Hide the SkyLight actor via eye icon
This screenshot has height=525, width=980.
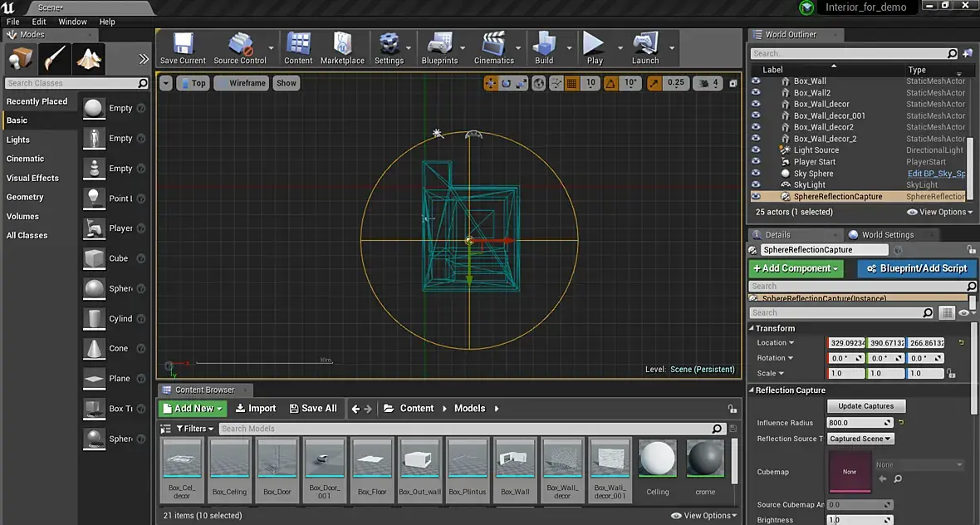[x=756, y=185]
